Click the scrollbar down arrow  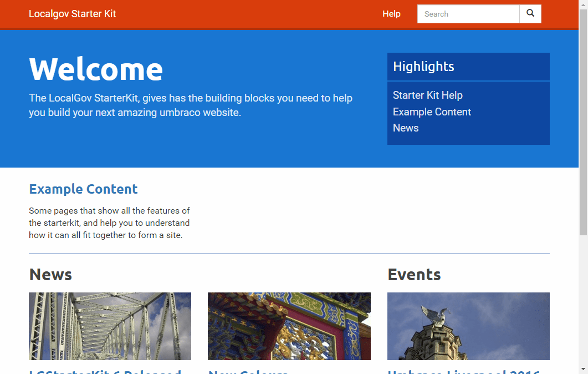583,369
